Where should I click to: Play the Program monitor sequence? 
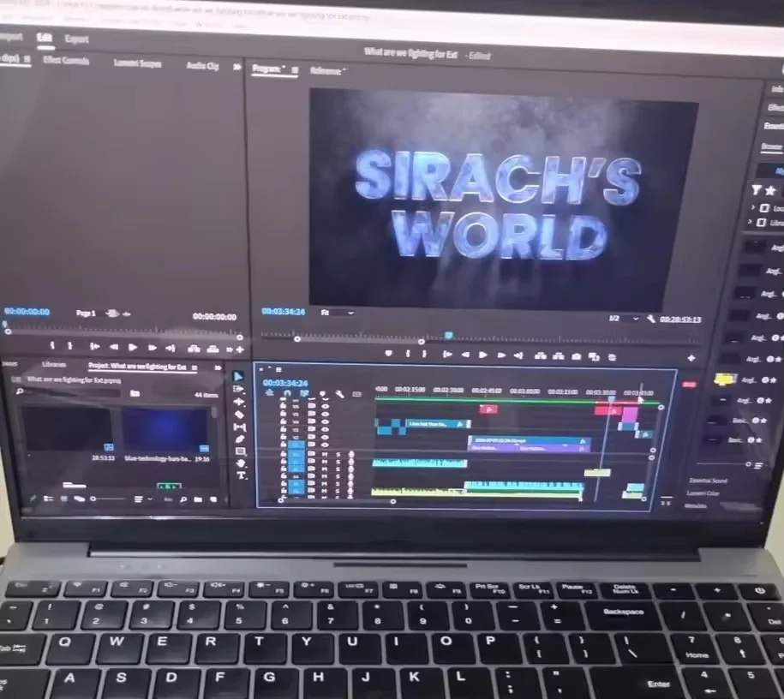483,355
